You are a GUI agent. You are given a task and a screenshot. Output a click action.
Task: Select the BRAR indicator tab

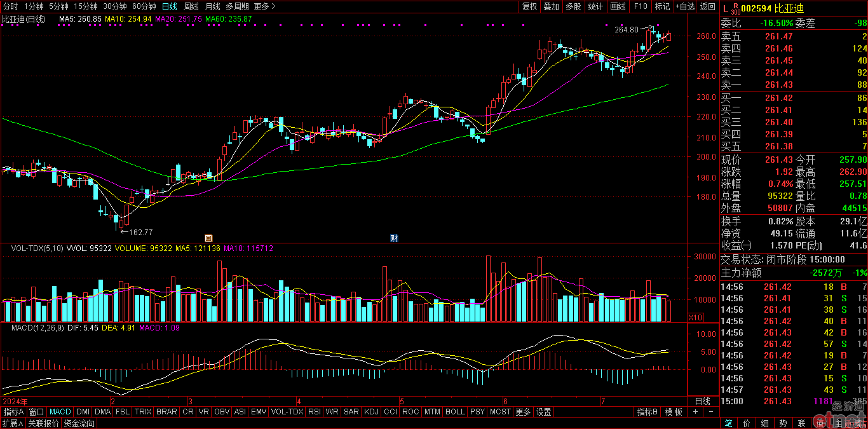pos(166,412)
